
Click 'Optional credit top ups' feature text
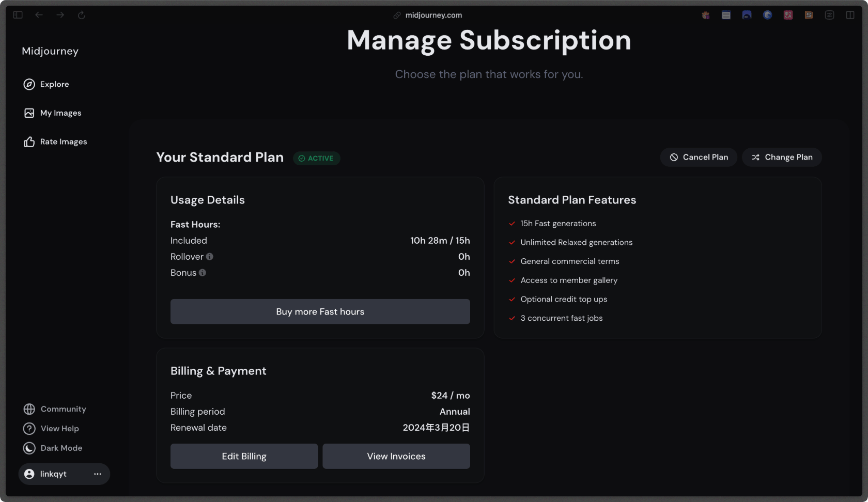(x=564, y=300)
